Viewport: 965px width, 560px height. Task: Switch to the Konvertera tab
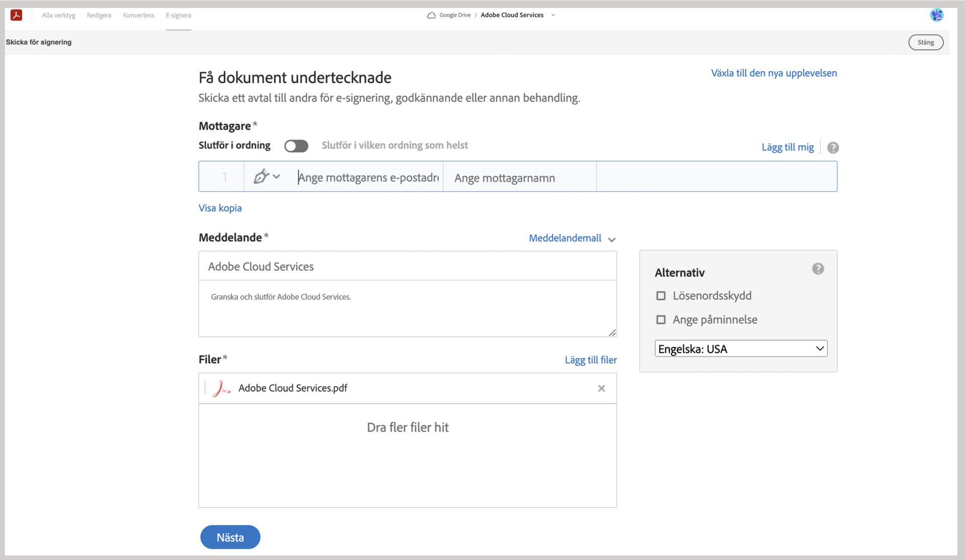[x=139, y=15]
